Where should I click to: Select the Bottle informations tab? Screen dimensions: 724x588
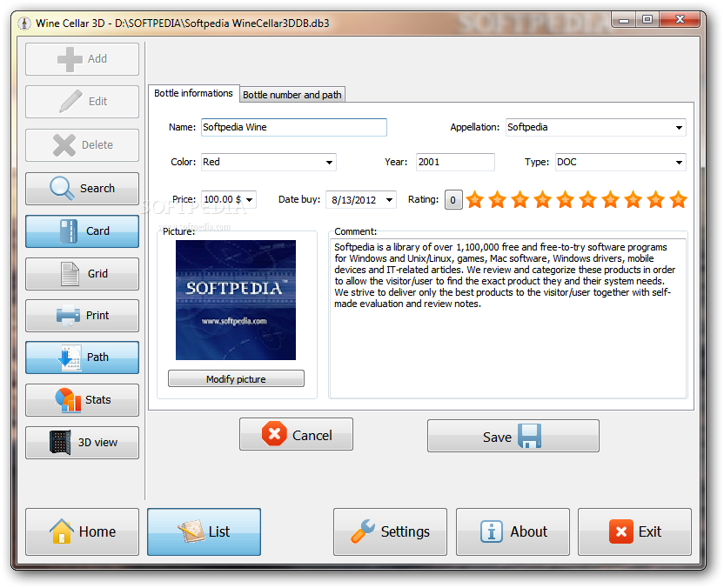tap(193, 93)
